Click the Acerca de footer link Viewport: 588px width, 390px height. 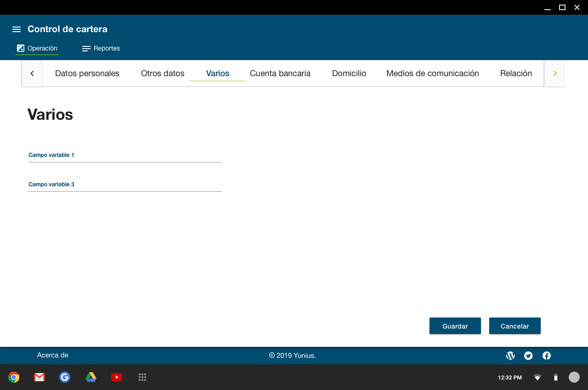point(53,355)
